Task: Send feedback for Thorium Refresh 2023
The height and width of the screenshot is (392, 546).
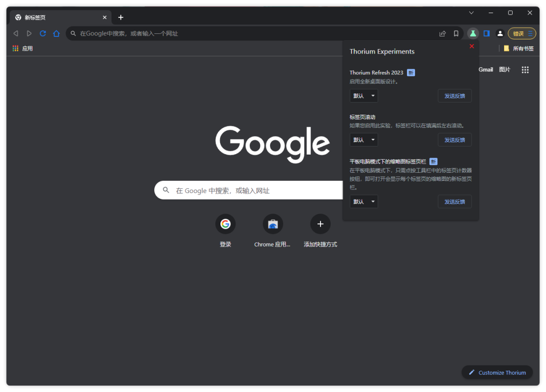Action: point(455,95)
